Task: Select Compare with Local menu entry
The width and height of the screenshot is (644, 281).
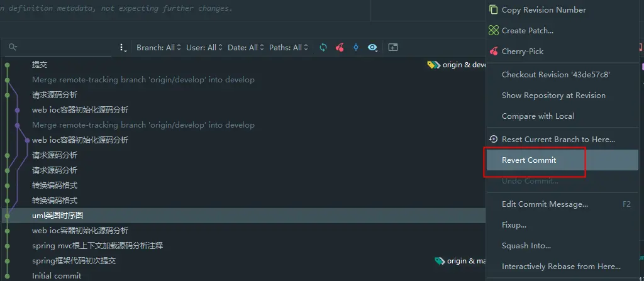Action: pyautogui.click(x=562, y=116)
